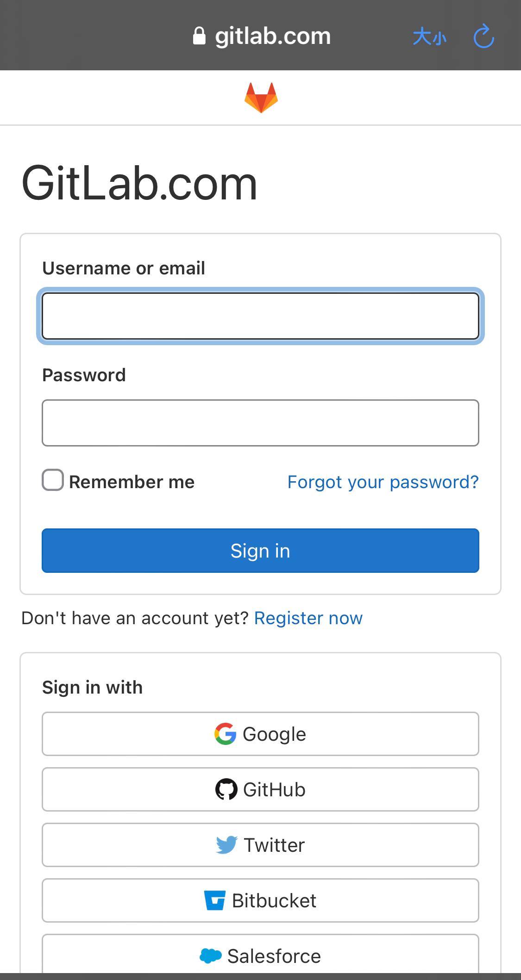The height and width of the screenshot is (980, 521).
Task: Click into the Password field
Action: [260, 423]
